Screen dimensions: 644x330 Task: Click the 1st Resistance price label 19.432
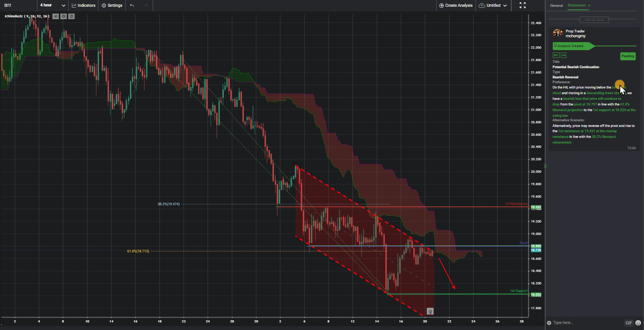[536, 207]
